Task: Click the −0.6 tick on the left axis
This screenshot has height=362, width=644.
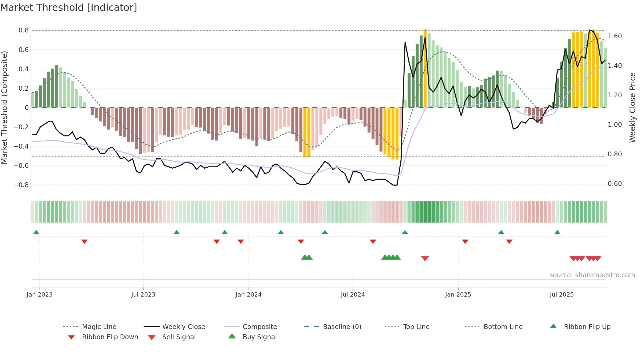Action: point(21,165)
